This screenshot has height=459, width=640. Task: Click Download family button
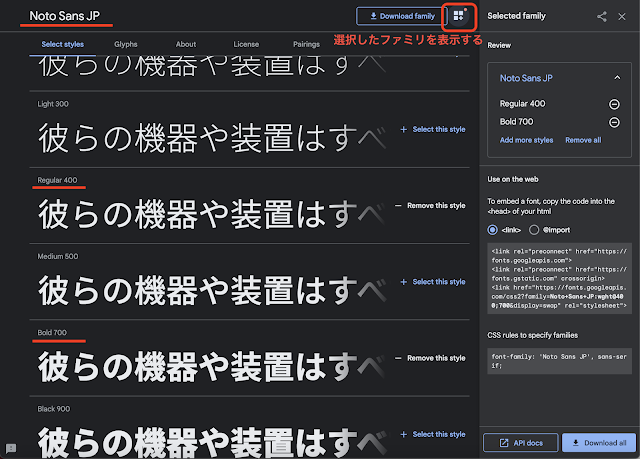402,16
